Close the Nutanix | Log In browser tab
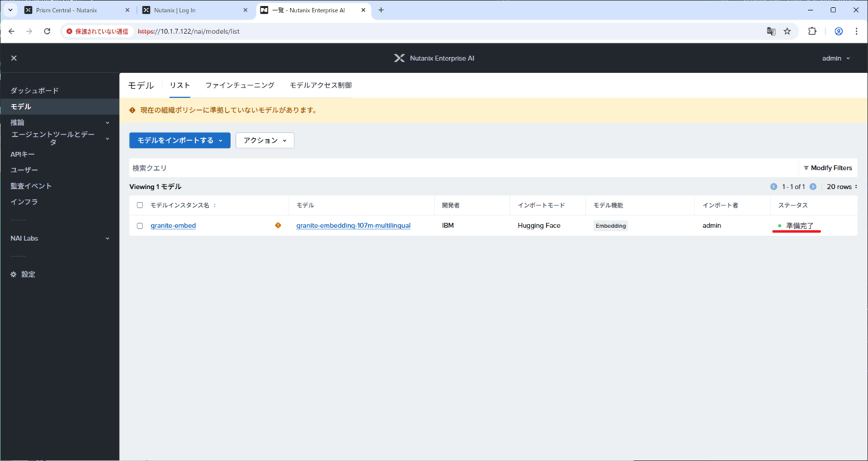Image resolution: width=868 pixels, height=461 pixels. [x=246, y=10]
